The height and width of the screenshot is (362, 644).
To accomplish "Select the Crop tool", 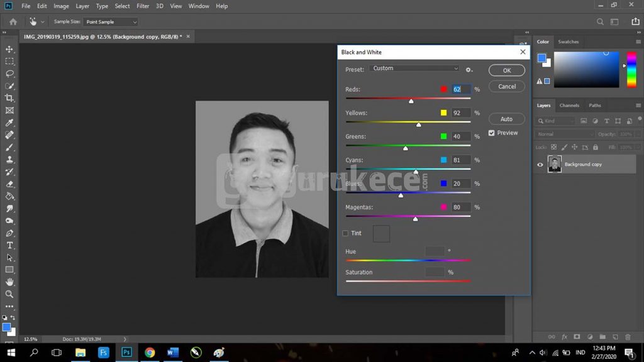I will (9, 98).
